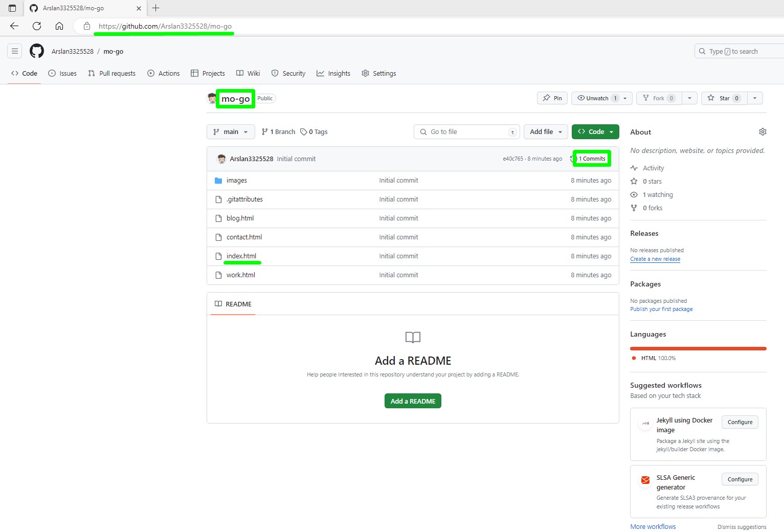The width and height of the screenshot is (784, 532).
Task: Open the Security tab
Action: coord(288,74)
